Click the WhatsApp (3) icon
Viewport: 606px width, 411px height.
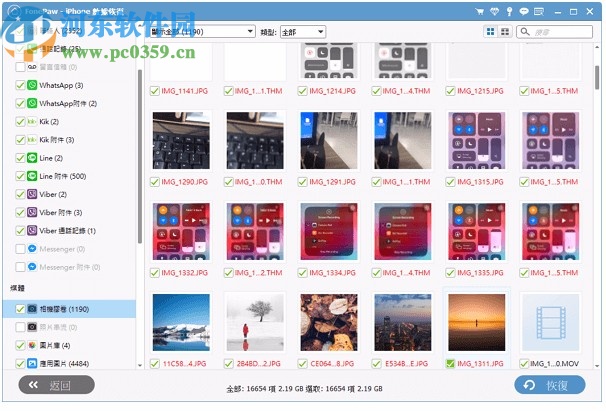point(32,85)
